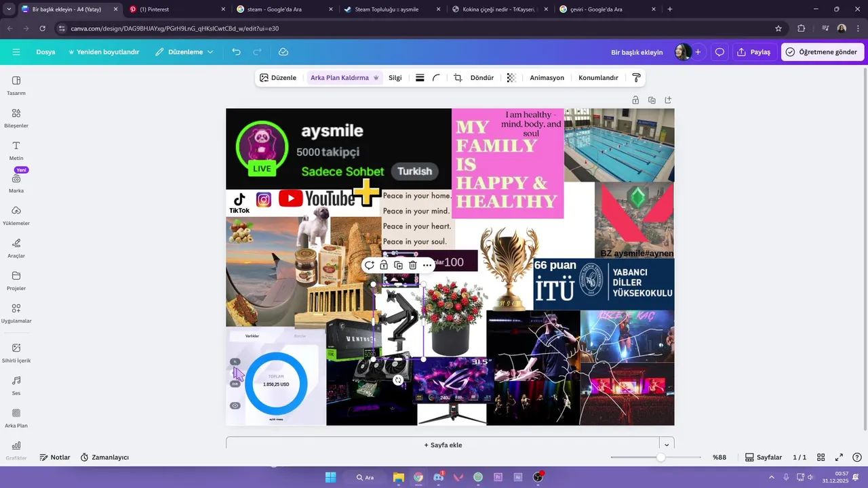Add collaborator with plus icon
Screen dimensions: 868x488
698,52
